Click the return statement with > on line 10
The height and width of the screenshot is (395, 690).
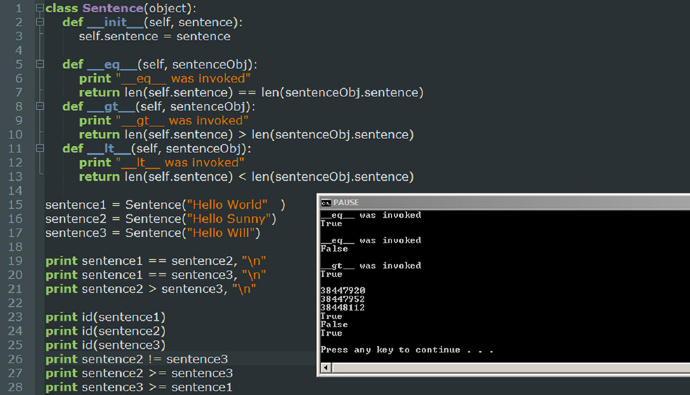246,135
